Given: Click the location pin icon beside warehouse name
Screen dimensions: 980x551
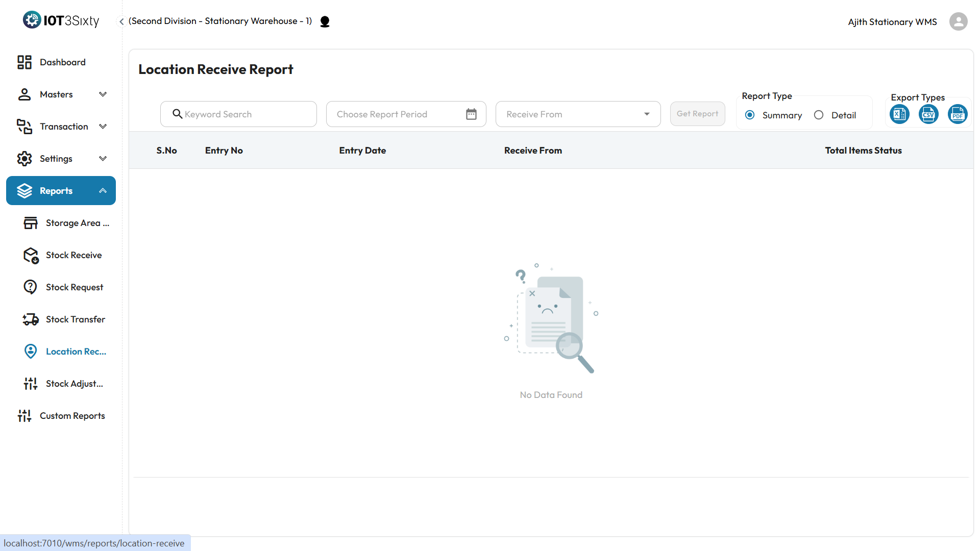Looking at the screenshot, I should pos(325,21).
